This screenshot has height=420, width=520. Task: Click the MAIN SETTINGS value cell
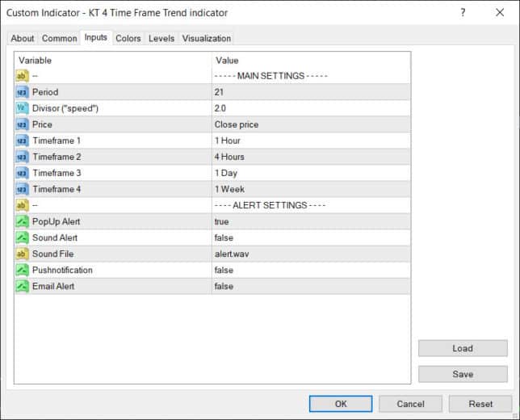(311, 76)
